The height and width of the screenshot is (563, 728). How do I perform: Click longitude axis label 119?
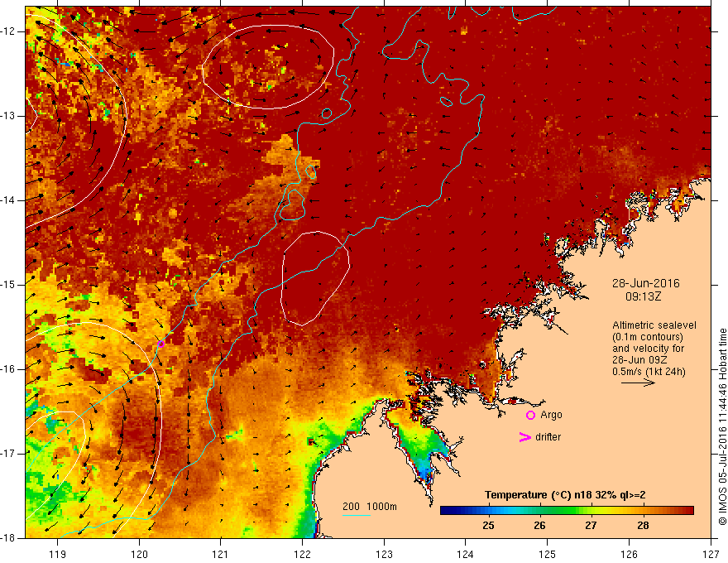58,554
